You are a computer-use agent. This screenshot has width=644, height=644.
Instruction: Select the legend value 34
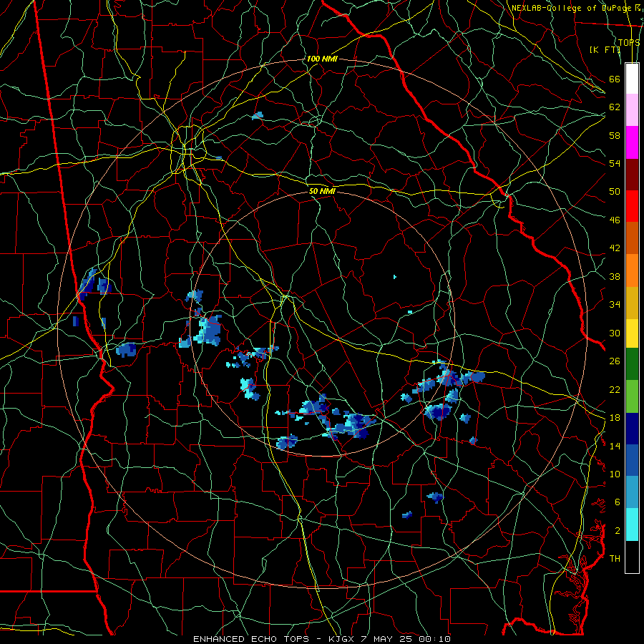(615, 305)
